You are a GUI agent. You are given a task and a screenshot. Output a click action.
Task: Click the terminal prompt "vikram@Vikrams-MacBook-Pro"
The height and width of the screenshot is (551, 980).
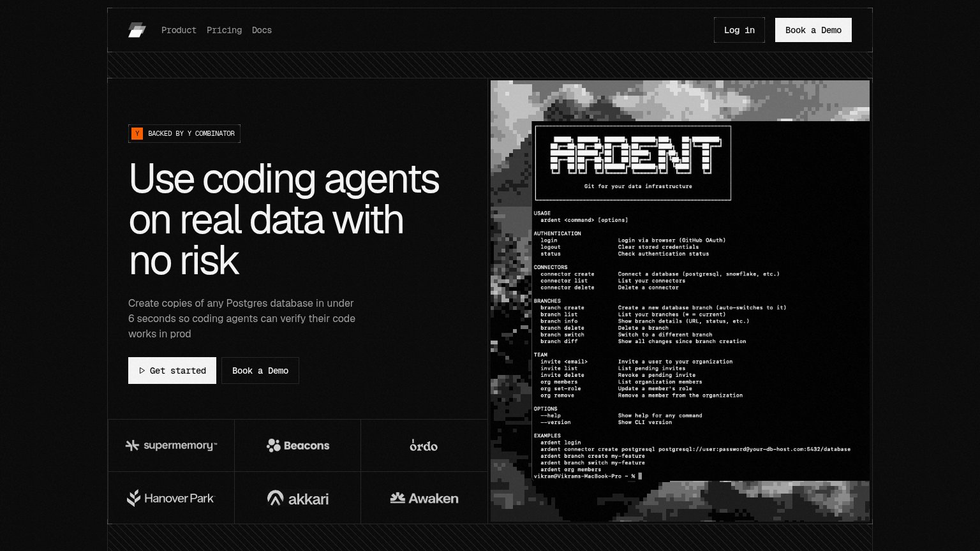pyautogui.click(x=577, y=476)
